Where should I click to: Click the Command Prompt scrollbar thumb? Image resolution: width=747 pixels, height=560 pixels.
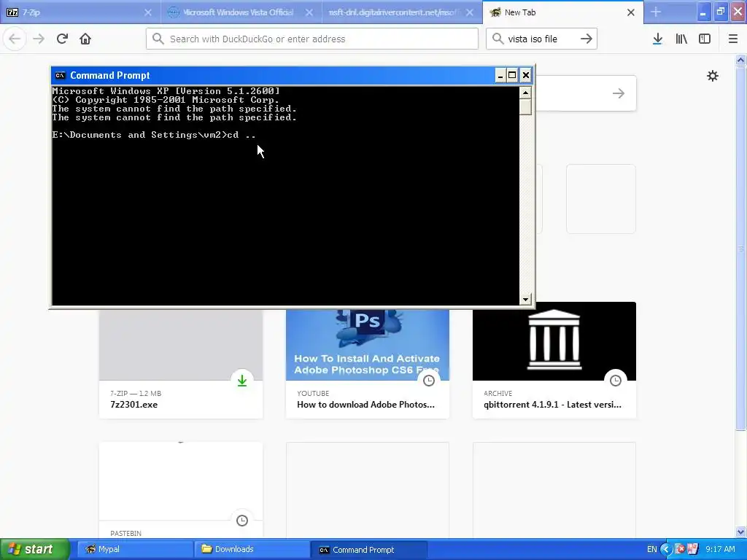525,106
